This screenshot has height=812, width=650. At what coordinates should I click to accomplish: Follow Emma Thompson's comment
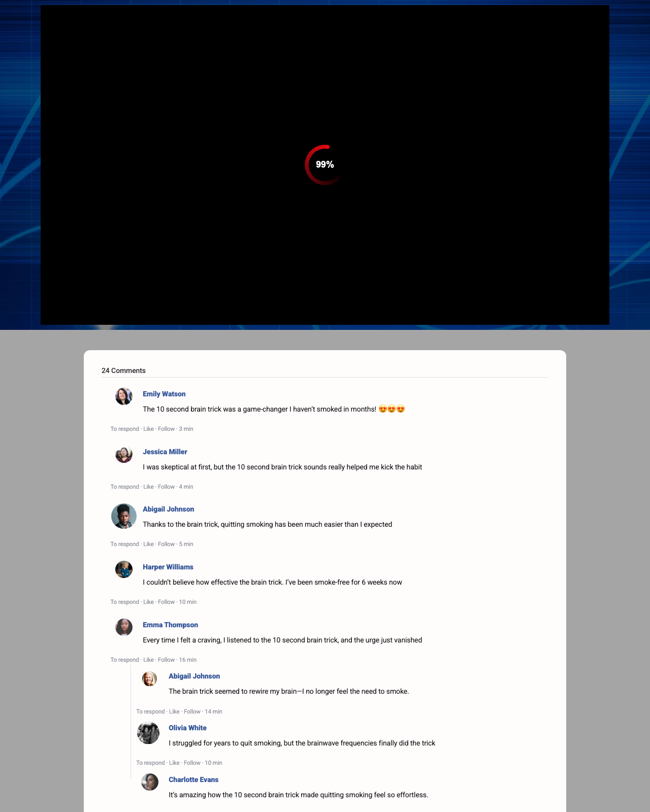(x=166, y=660)
